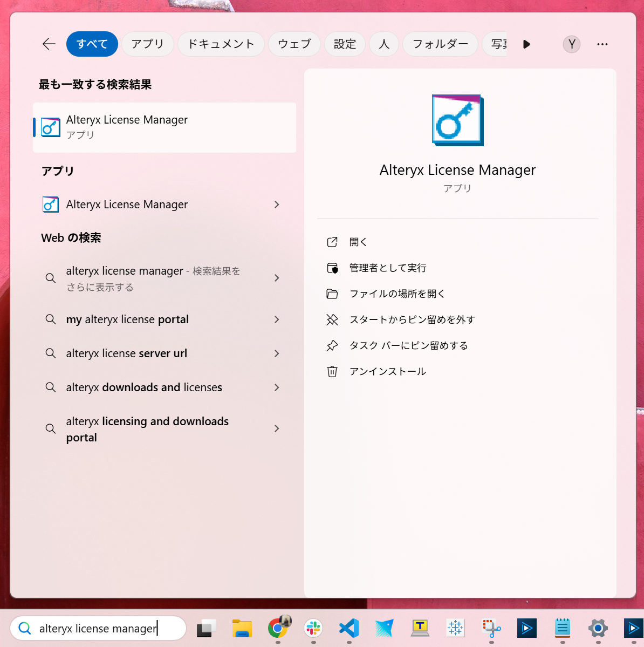The height and width of the screenshot is (647, 644).
Task: Open Notepad from the taskbar
Action: [x=563, y=628]
